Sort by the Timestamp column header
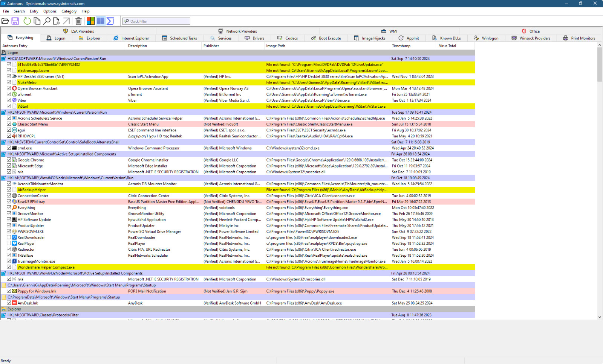Viewport: 603px width, 364px height. pos(413,46)
